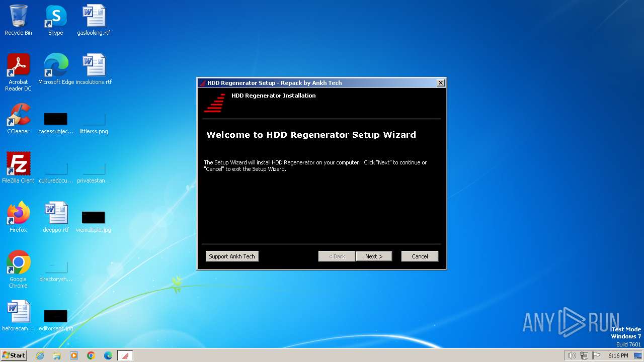This screenshot has width=644, height=362.
Task: Click the HDD Regenerator Installation header text
Action: tap(274, 96)
